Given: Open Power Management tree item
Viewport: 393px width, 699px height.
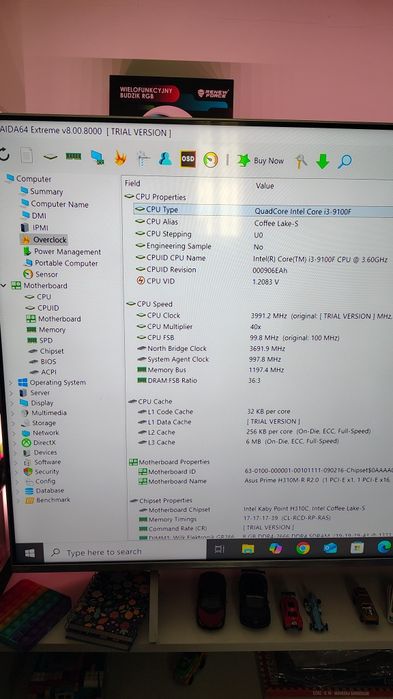Looking at the screenshot, I should point(62,251).
